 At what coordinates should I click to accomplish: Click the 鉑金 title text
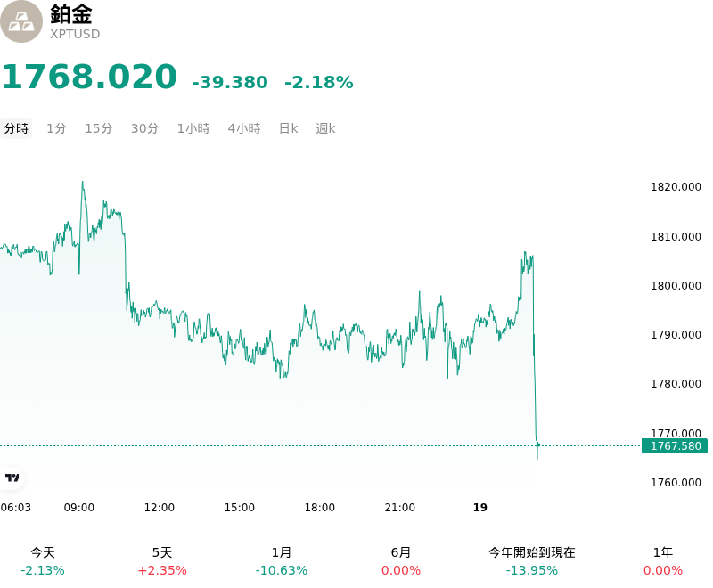click(x=71, y=13)
